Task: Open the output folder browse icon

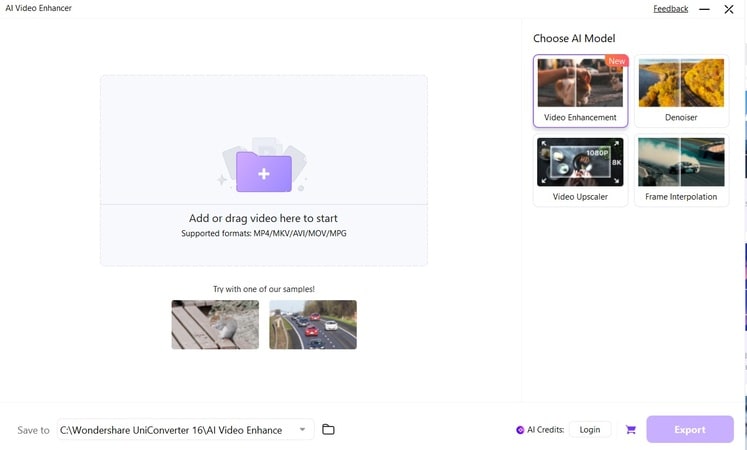Action: 328,430
